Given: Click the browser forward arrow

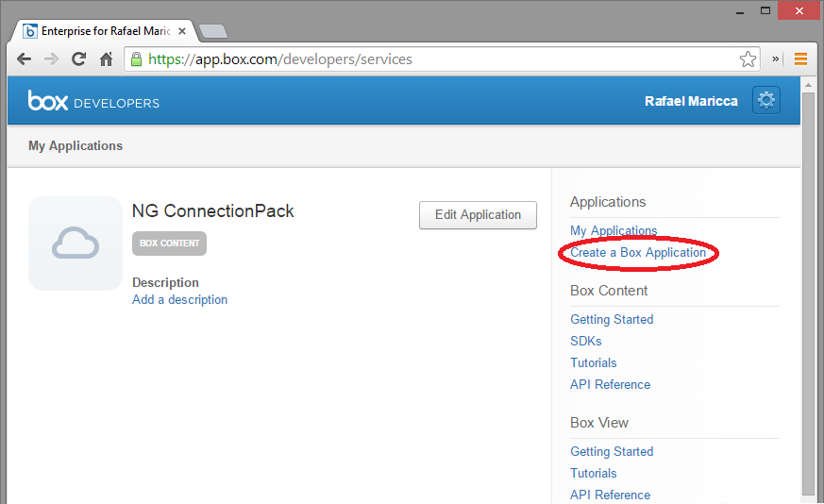Looking at the screenshot, I should click(52, 59).
